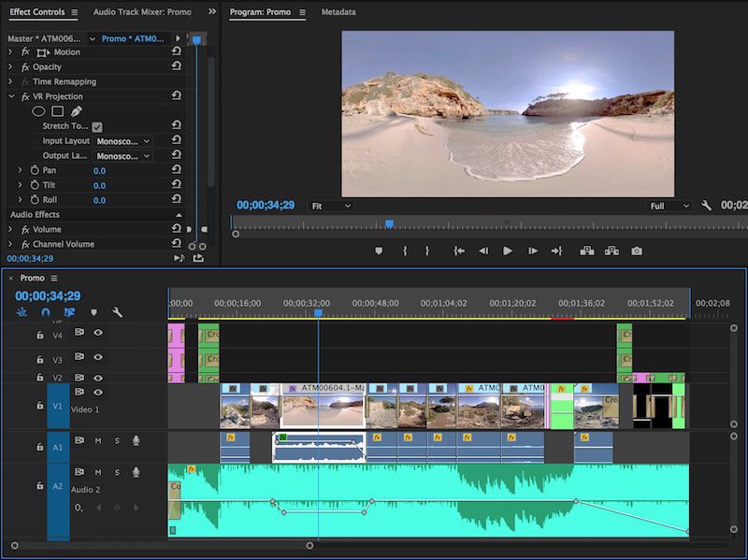748x560 pixels.
Task: Open Audio Track Mixer: Promo tab
Action: (x=142, y=12)
